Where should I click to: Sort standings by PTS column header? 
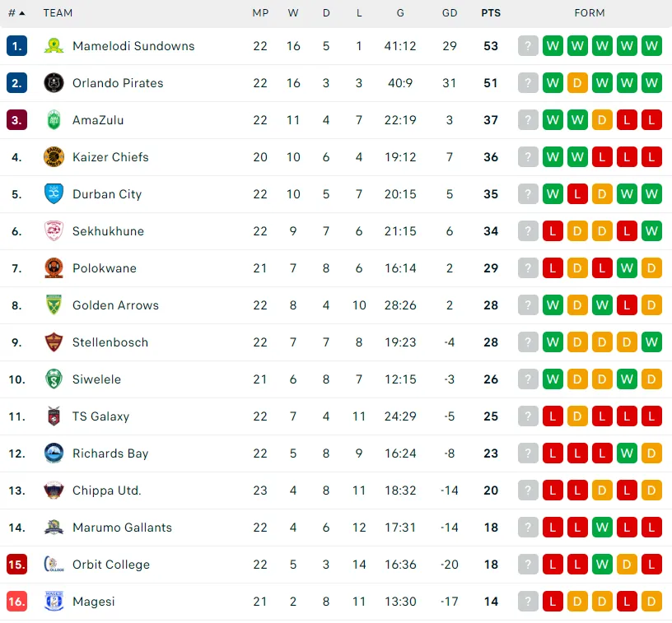coord(491,13)
